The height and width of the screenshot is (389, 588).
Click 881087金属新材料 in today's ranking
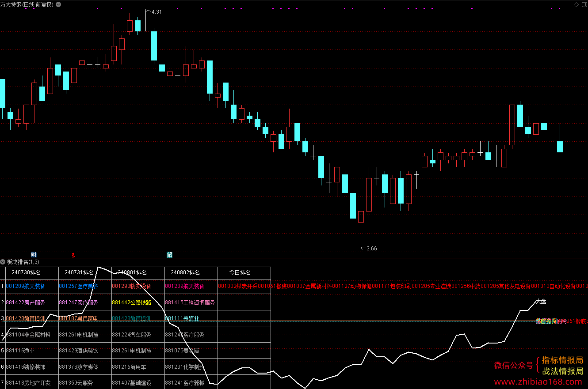point(309,286)
